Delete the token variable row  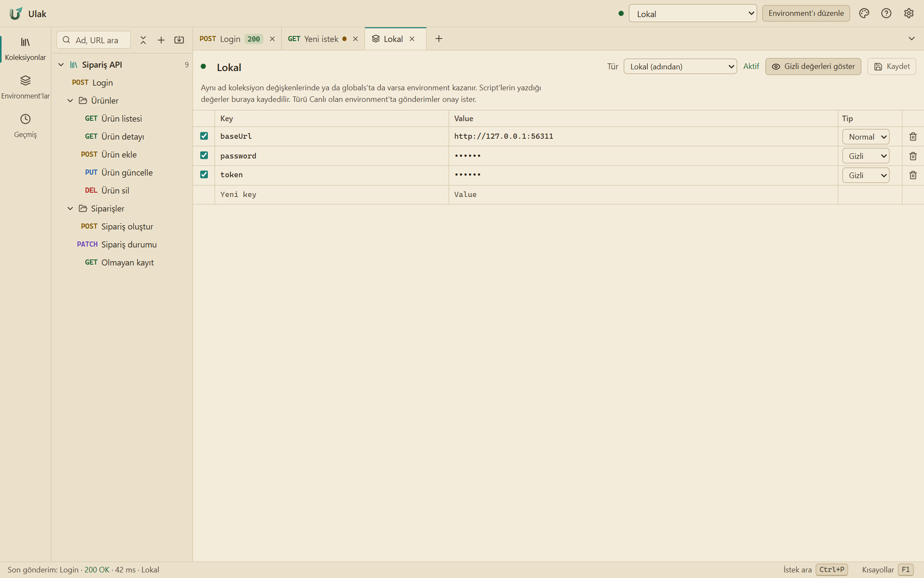[x=913, y=175]
